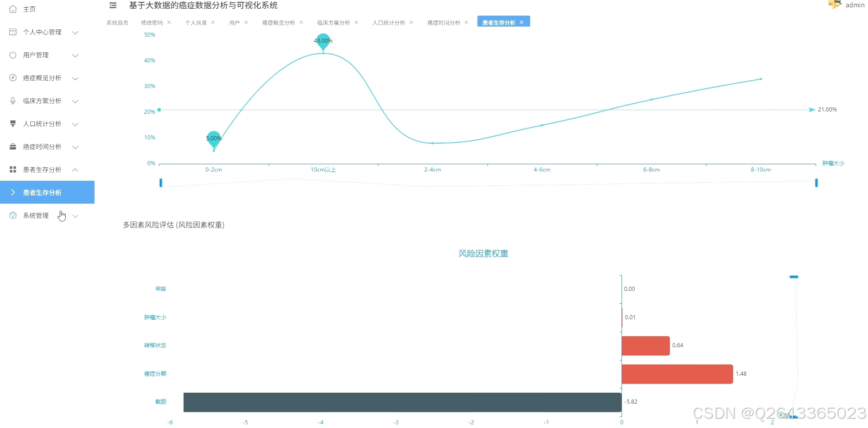
Task: Click the 43.00% max marker pin
Action: [x=323, y=41]
